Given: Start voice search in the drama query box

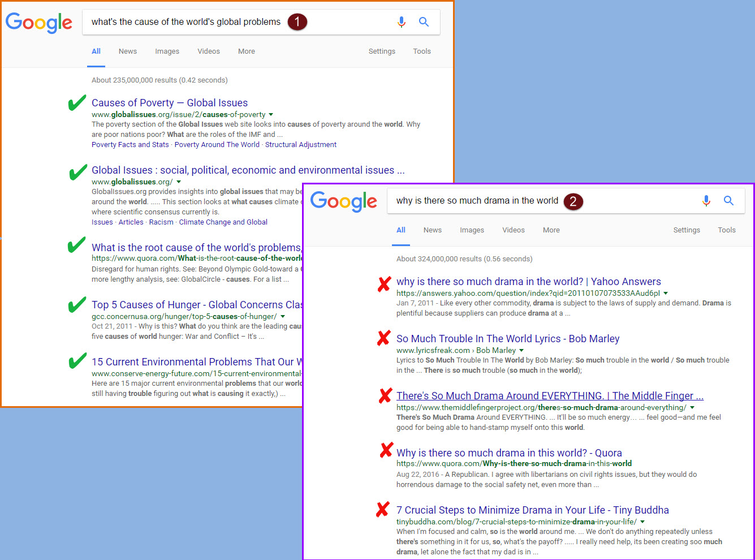Looking at the screenshot, I should (706, 201).
